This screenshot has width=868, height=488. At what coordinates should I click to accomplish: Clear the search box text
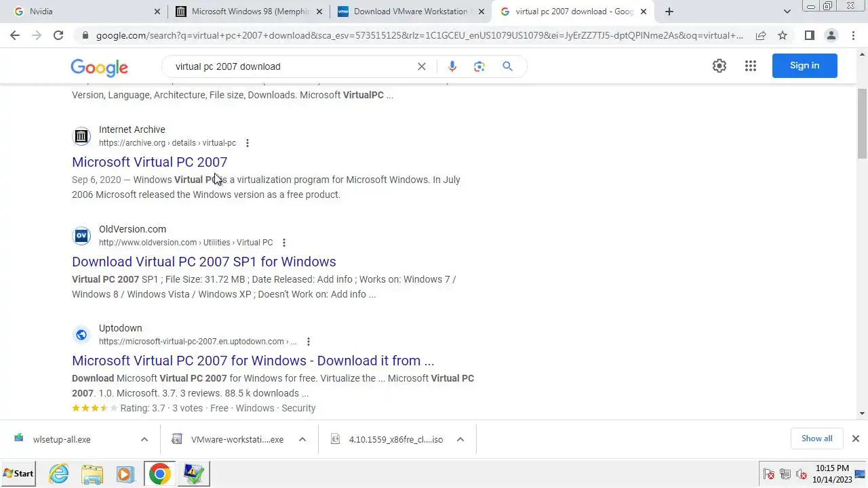click(422, 66)
